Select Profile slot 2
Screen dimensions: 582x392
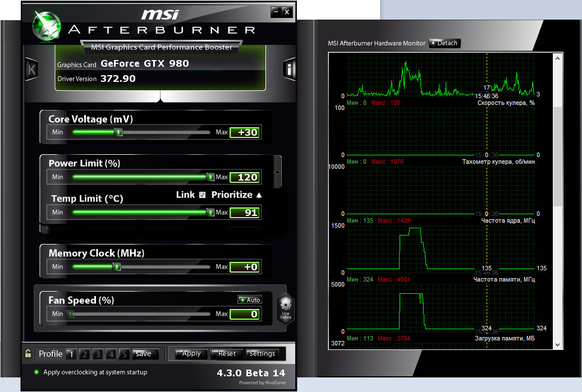85,354
